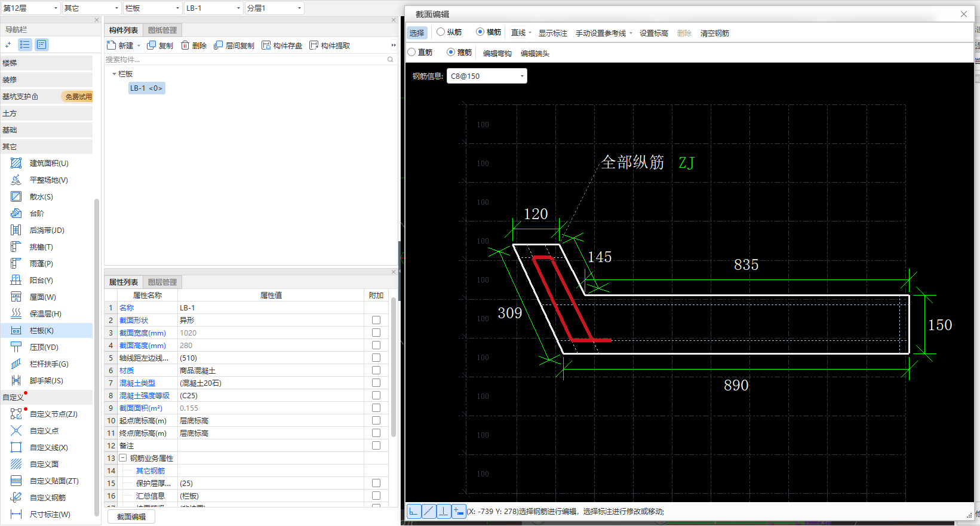
Task: Check 附加 box for 材质 row
Action: [x=376, y=370]
